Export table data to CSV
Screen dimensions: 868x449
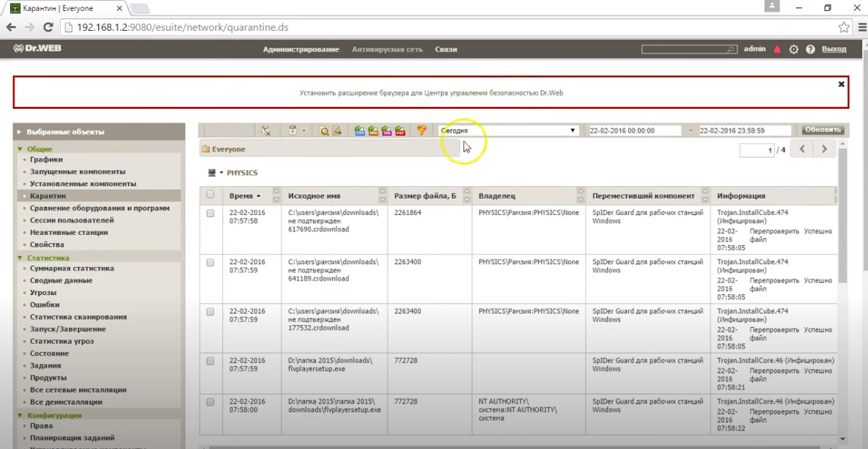[360, 131]
